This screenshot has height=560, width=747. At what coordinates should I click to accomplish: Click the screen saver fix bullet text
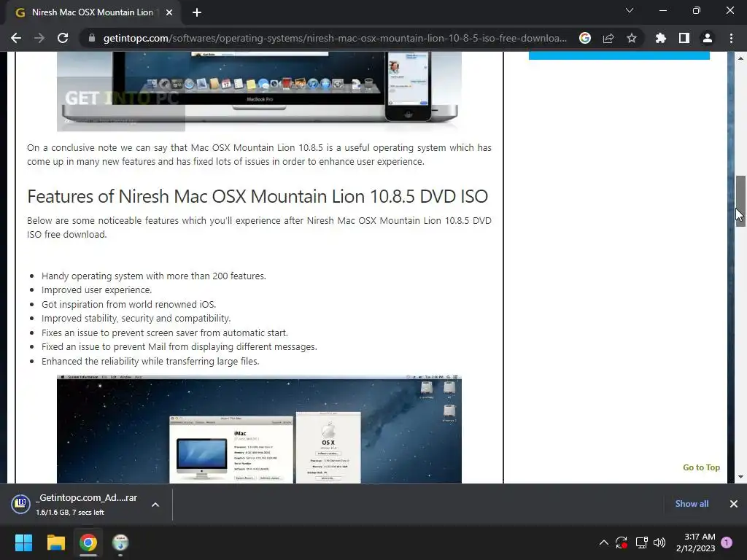tap(165, 332)
